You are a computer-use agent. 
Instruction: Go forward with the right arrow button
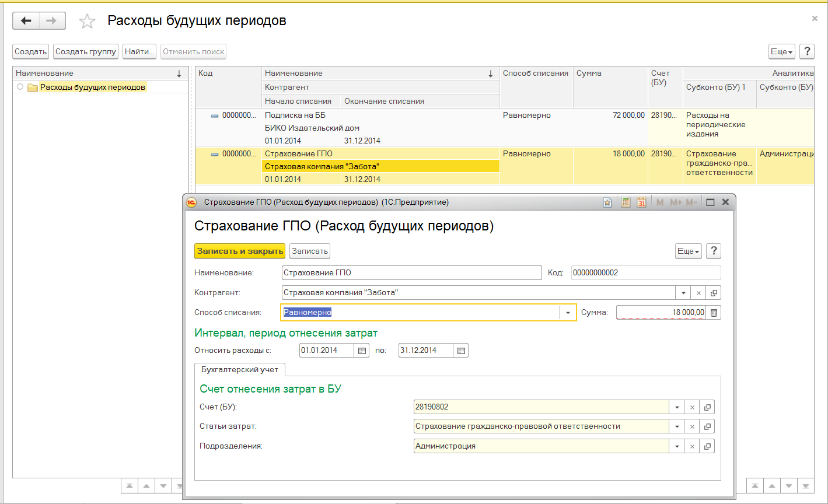52,21
